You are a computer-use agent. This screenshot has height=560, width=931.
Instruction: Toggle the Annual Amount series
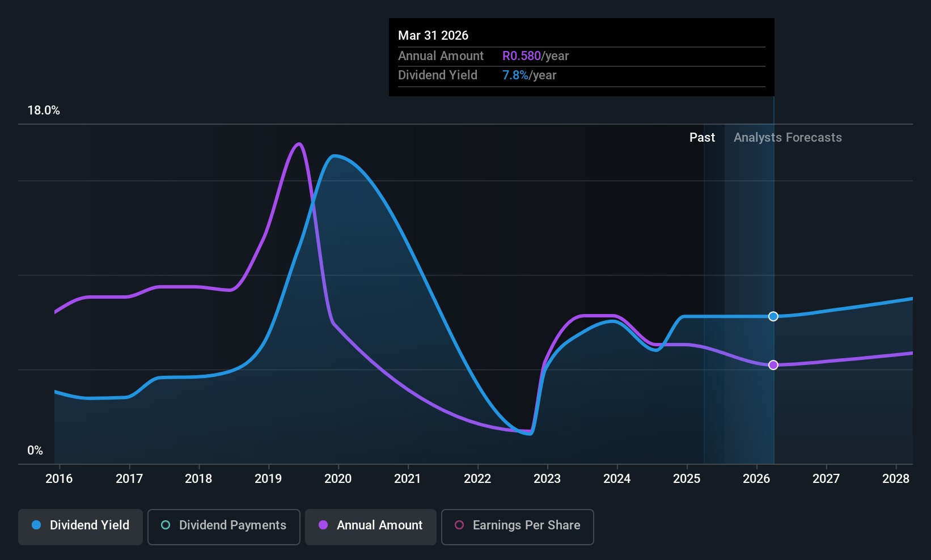point(371,527)
